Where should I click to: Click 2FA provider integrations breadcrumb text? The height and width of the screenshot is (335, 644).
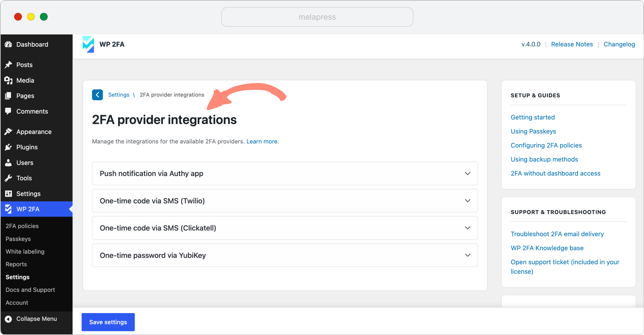(172, 95)
